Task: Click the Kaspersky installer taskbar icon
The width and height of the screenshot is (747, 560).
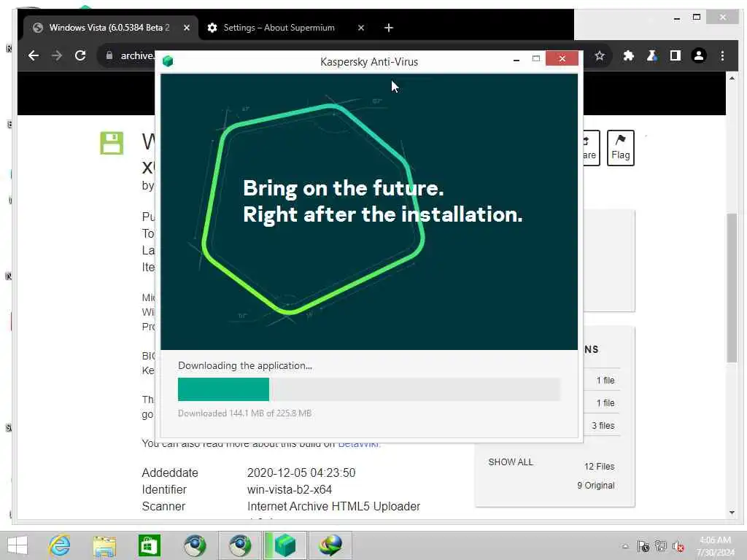Action: 285,545
